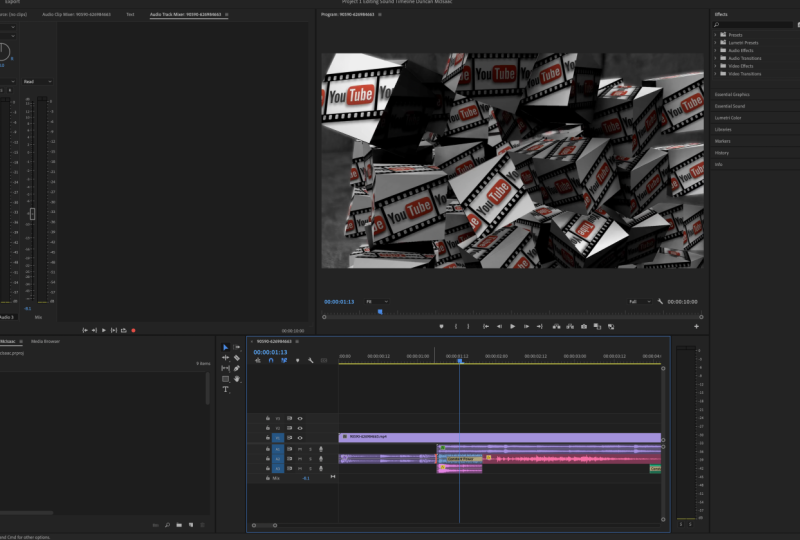The image size is (800, 540).
Task: Open the Fit zoom level dropdown
Action: tap(377, 302)
